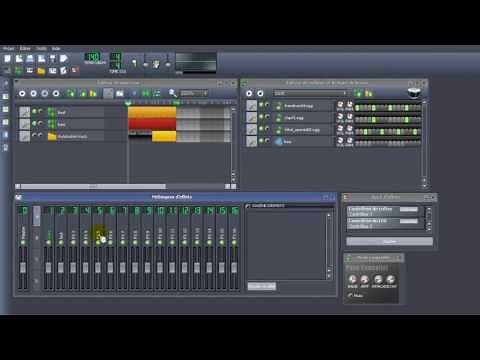Open the new-from-template dropdown in main toolbar
The width and height of the screenshot is (480, 360).
point(19,59)
